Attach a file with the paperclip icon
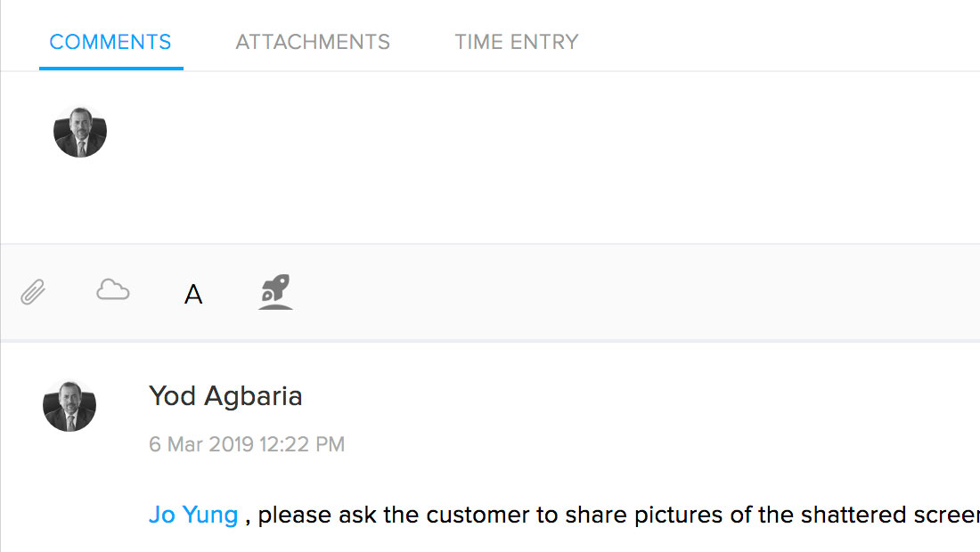The height and width of the screenshot is (552, 980). pos(33,292)
